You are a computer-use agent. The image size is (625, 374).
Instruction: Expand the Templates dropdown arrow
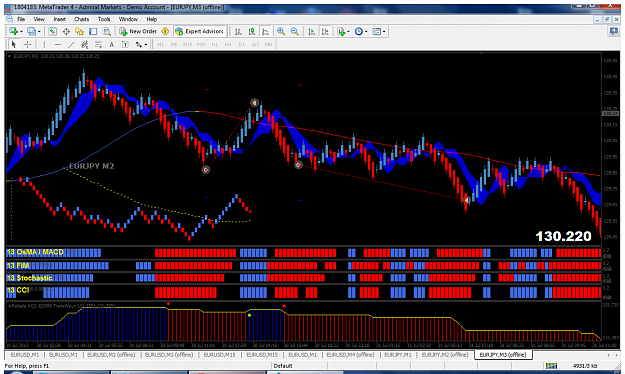[x=383, y=31]
